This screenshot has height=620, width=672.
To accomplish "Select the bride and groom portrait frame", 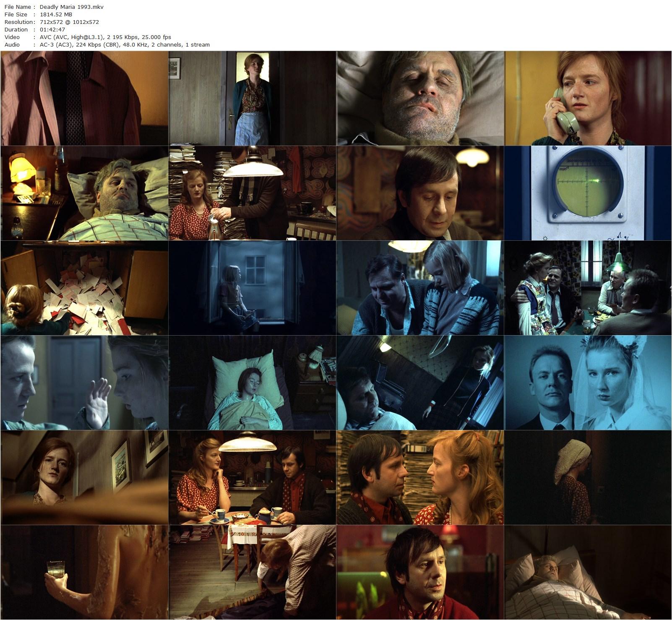I will [x=588, y=383].
